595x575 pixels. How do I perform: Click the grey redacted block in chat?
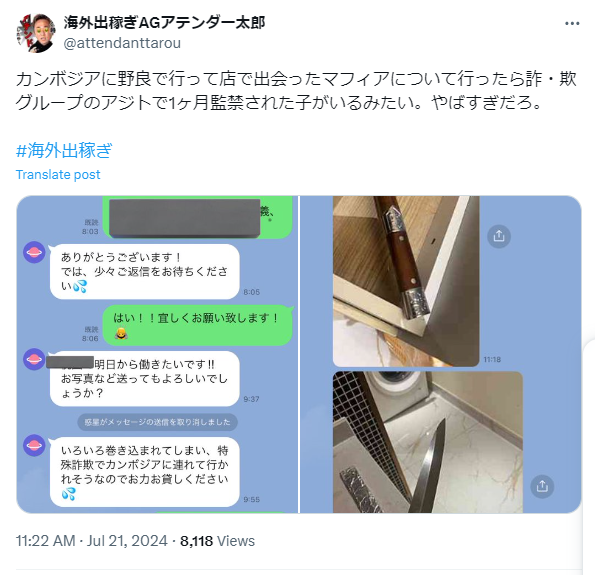click(x=184, y=218)
